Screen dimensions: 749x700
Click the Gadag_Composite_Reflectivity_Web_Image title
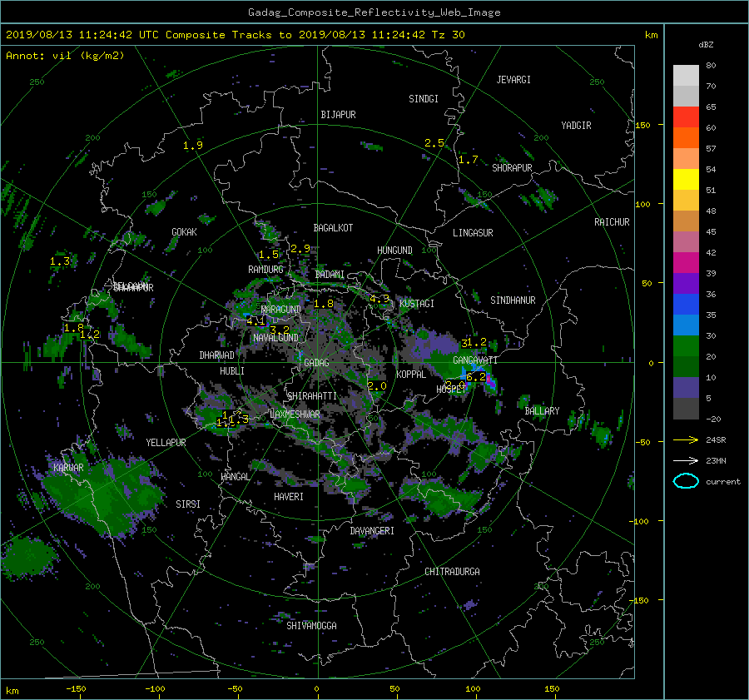click(x=374, y=12)
